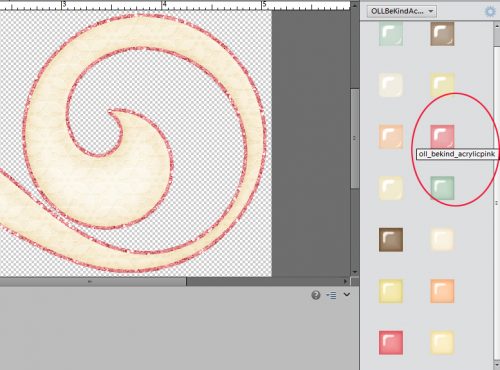
Task: Collapse the bottom panel with the chevron arrow
Action: (x=347, y=294)
